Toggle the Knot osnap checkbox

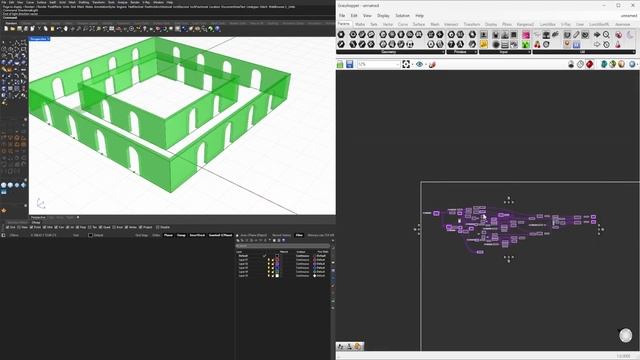click(x=114, y=227)
